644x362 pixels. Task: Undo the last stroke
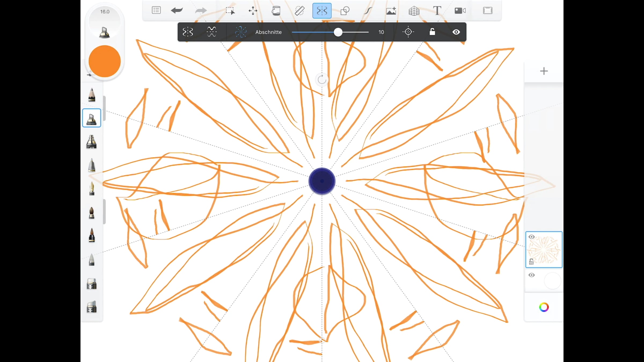(x=177, y=10)
